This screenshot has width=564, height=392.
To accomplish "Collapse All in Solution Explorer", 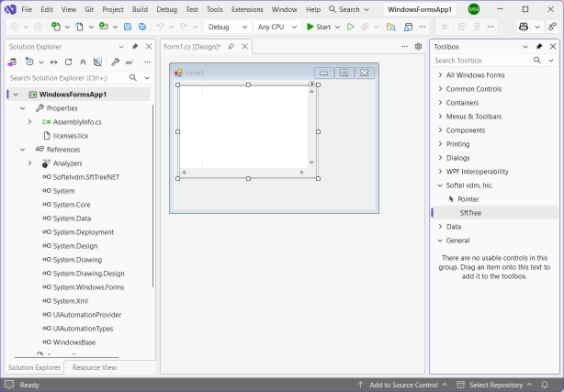I will click(83, 62).
